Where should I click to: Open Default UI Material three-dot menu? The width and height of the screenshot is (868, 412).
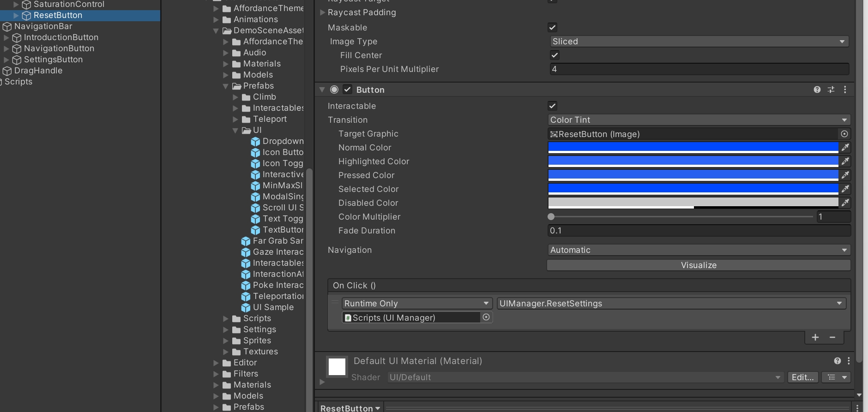pyautogui.click(x=849, y=361)
